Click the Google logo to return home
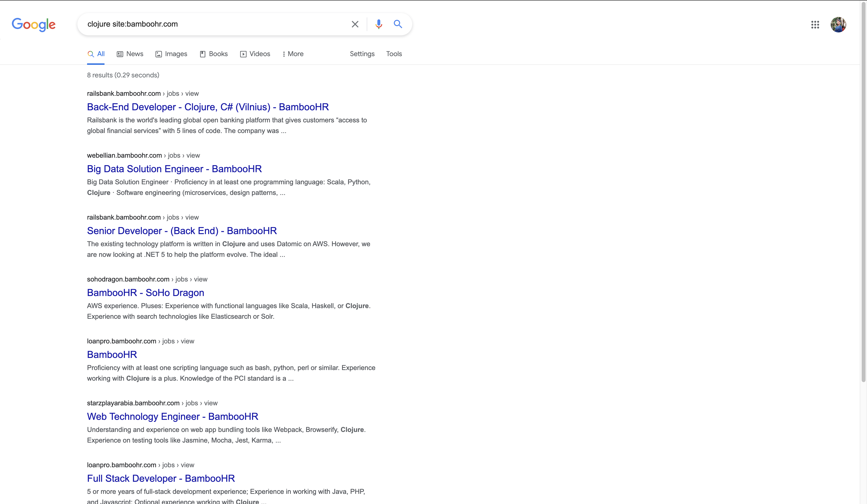The width and height of the screenshot is (867, 504). tap(33, 24)
